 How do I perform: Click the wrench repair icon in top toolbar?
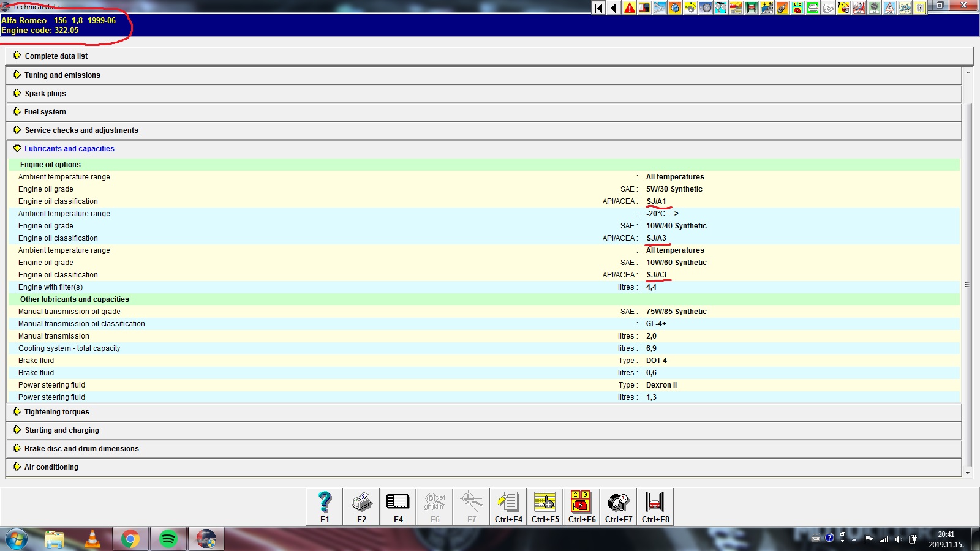point(660,8)
